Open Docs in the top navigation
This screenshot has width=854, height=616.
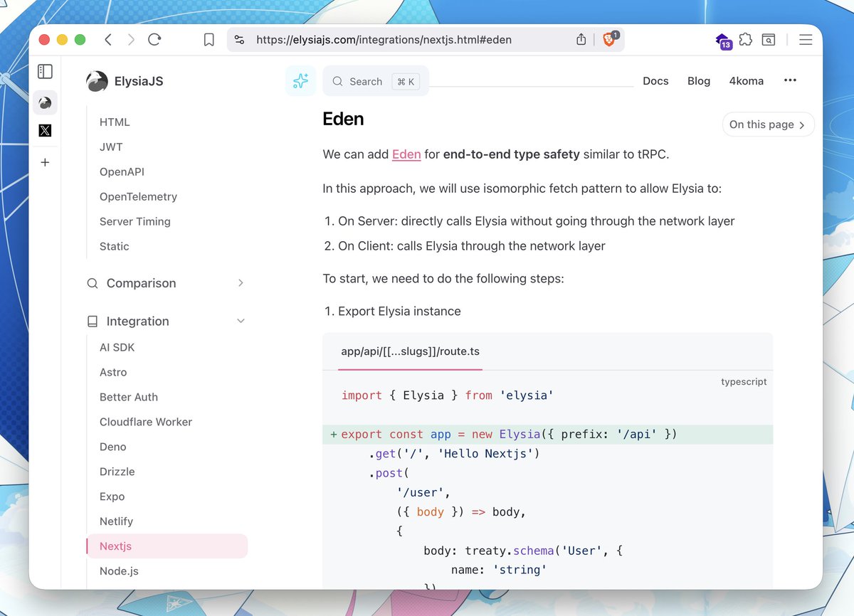(x=655, y=81)
